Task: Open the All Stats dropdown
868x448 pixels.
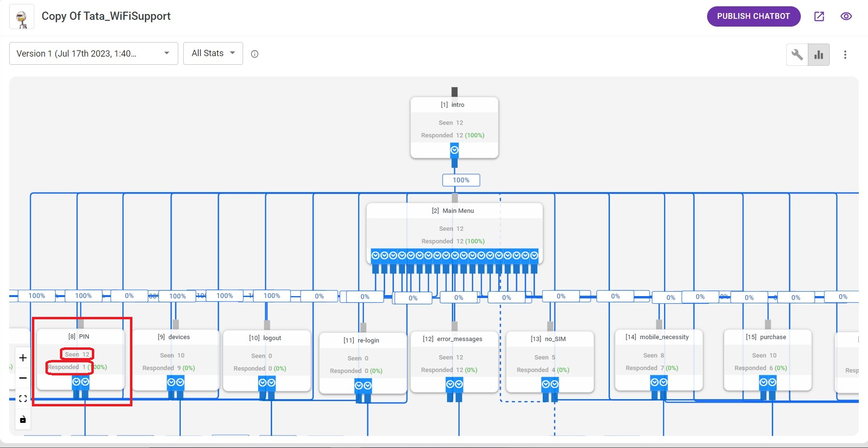Action: (213, 54)
